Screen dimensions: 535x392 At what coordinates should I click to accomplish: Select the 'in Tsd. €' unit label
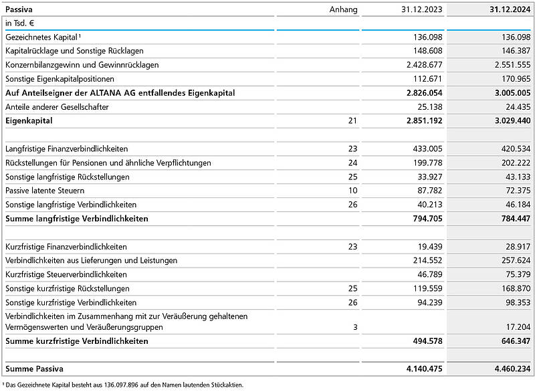click(20, 23)
